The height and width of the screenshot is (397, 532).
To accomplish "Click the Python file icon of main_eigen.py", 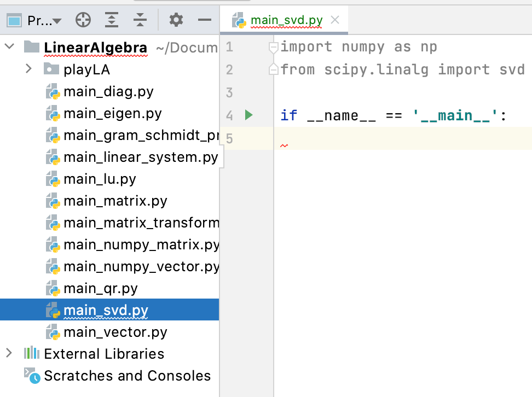I will pos(53,113).
